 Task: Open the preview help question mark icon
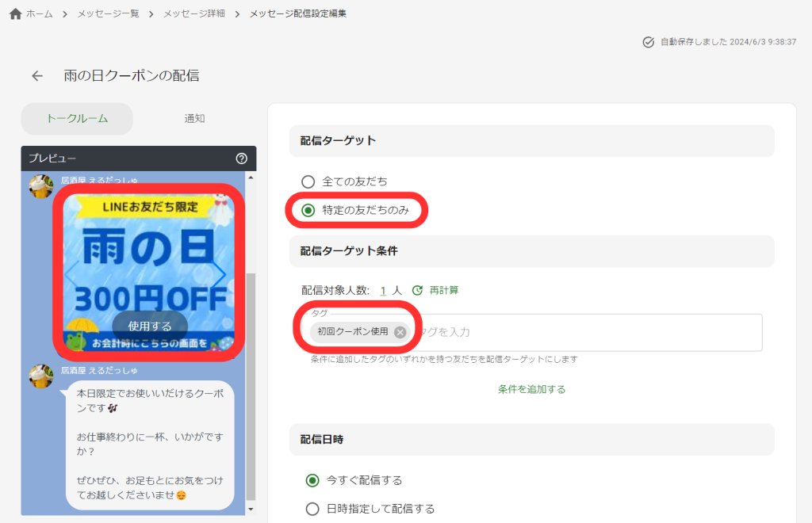point(242,158)
